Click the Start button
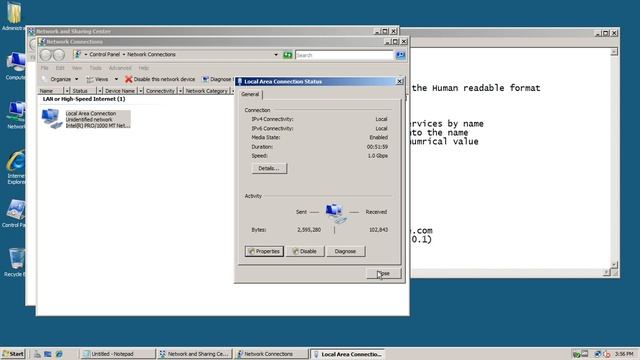Image resolution: width=640 pixels, height=360 pixels. point(13,354)
